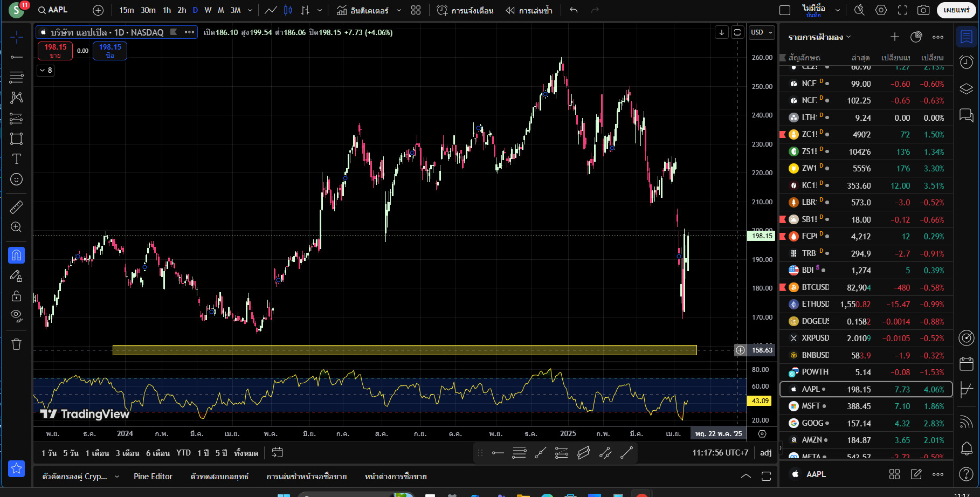The width and height of the screenshot is (980, 497).
Task: Click the publish button
Action: coord(957,10)
